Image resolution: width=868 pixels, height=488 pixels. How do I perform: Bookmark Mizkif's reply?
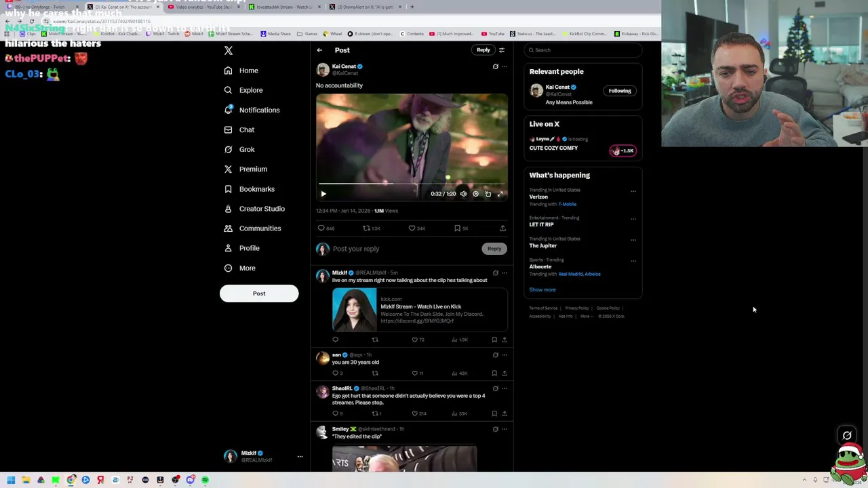tap(494, 340)
